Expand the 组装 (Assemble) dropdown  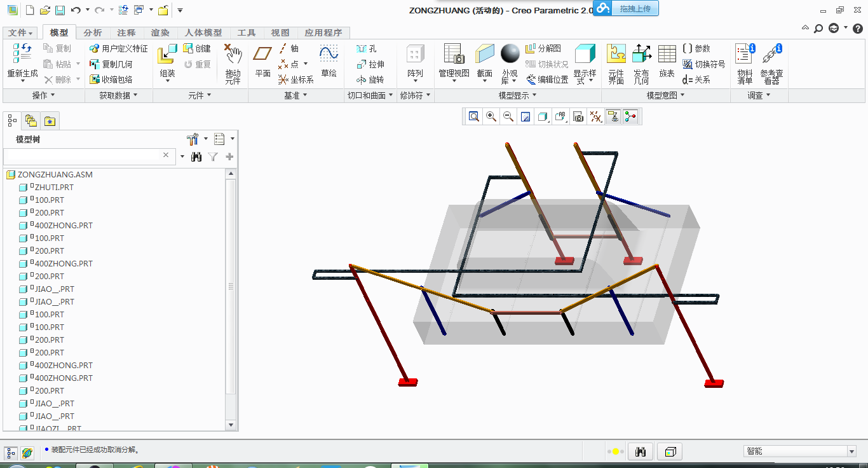[167, 81]
